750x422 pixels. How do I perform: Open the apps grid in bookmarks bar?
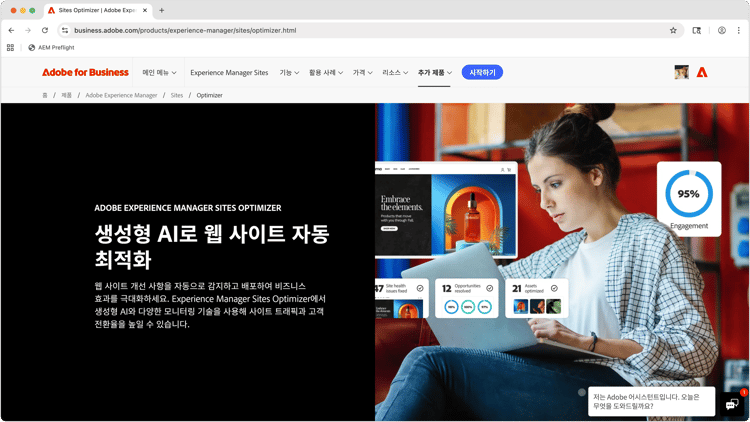(x=11, y=47)
